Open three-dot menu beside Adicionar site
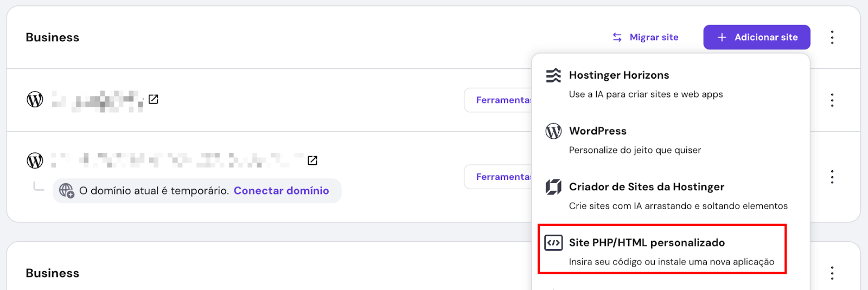 (x=832, y=37)
